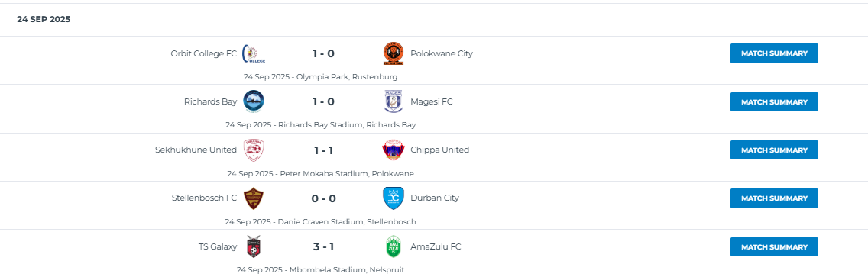Open the TS Galaxy team name link
This screenshot has height=277, width=868.
coord(218,246)
